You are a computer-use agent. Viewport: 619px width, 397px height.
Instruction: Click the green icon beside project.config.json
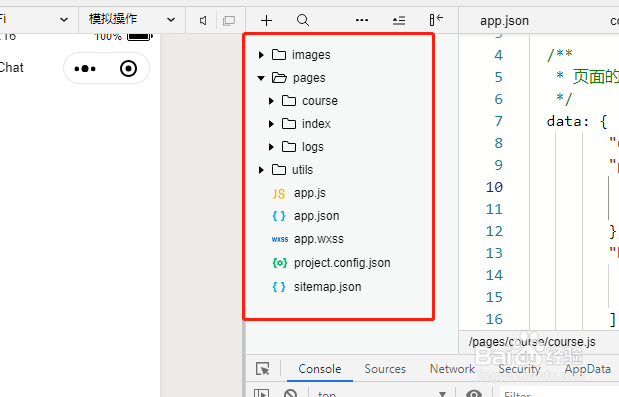(x=280, y=263)
